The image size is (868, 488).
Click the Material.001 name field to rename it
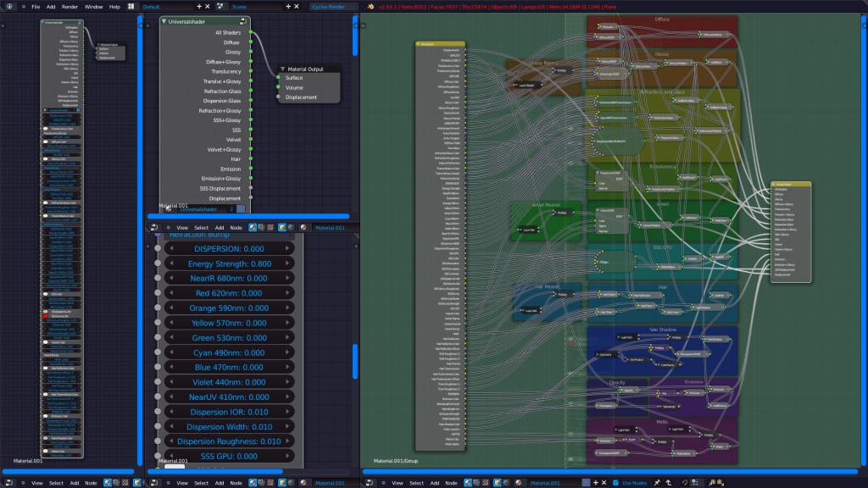547,480
